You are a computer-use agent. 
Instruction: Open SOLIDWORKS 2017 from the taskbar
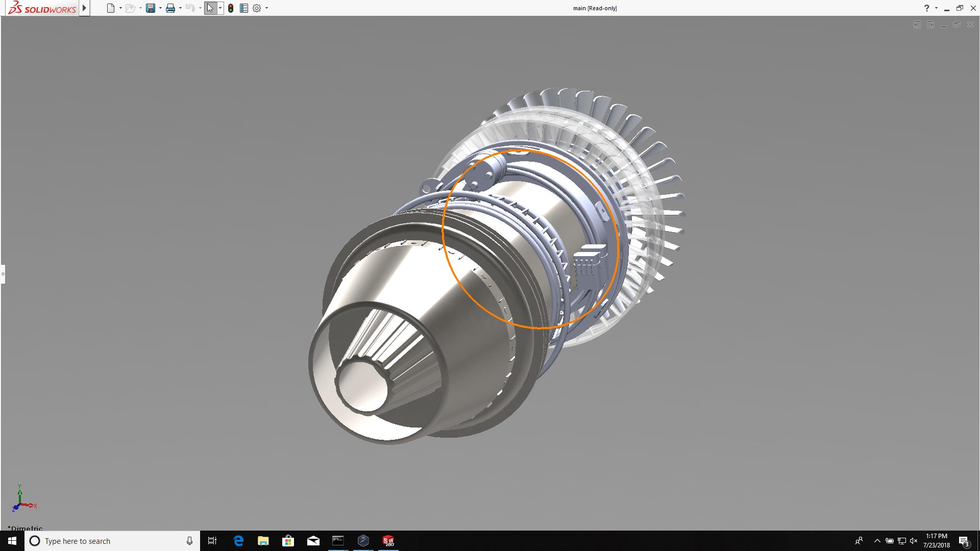pyautogui.click(x=388, y=541)
